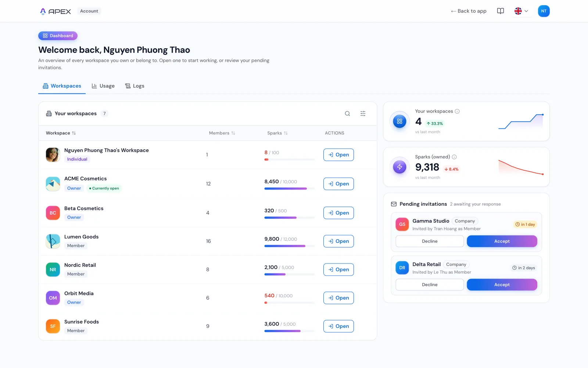Click Nguyen Phuong Thao's workspace photo avatar
Screen dimensions: 588x368
point(53,155)
